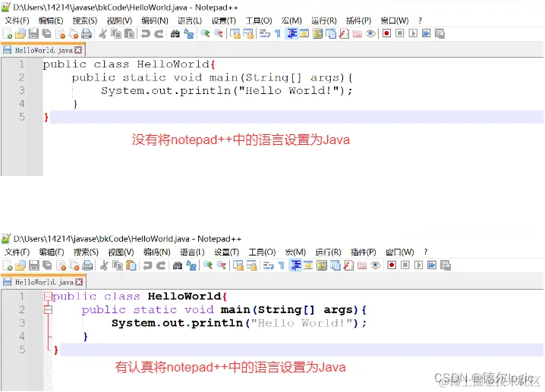Toggle indent guide in the top window toolbar
This screenshot has height=392, width=545.
pos(291,33)
